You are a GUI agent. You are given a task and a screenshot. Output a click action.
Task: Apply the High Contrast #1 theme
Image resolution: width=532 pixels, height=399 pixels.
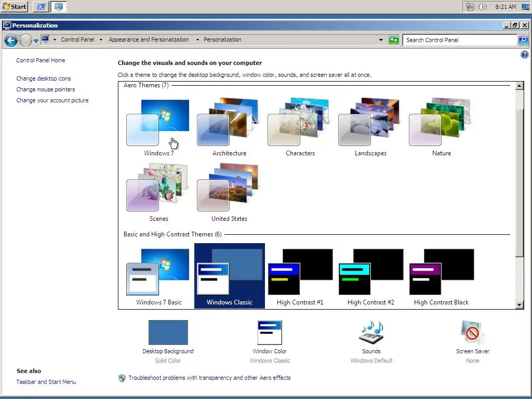tap(300, 276)
